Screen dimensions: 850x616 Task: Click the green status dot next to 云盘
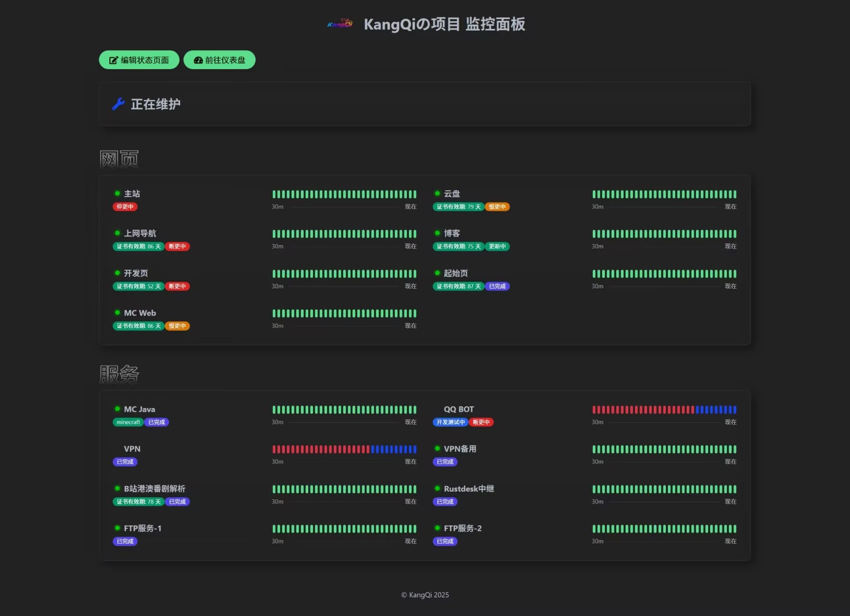(x=437, y=194)
